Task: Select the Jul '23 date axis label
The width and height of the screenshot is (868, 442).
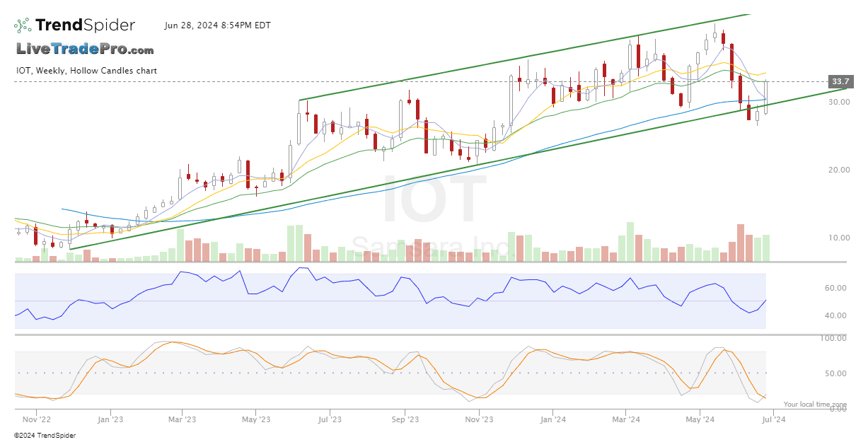Action: pyautogui.click(x=330, y=419)
